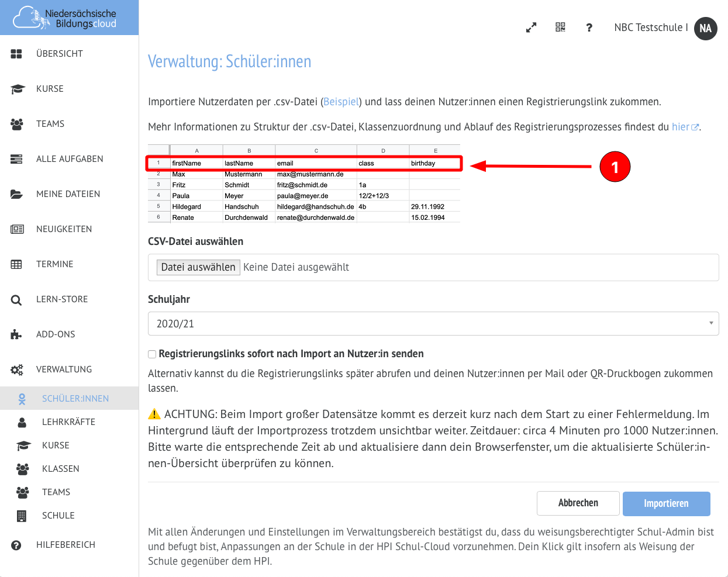728x577 pixels.
Task: Expand the Schuljahr 2020/21 dropdown
Action: click(x=433, y=323)
